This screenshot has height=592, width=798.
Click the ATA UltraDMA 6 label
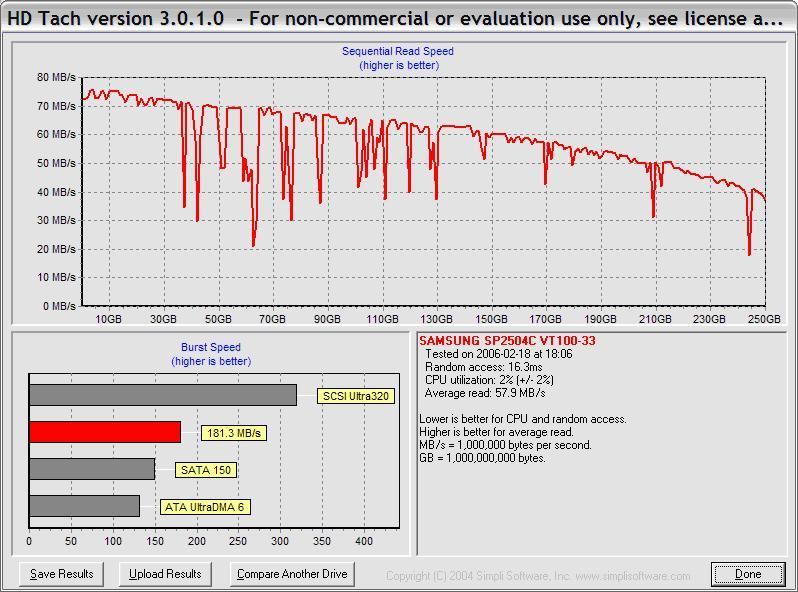(205, 507)
